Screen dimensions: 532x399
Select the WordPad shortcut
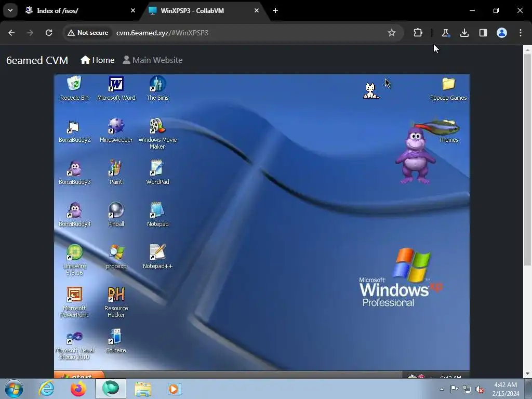point(157,173)
